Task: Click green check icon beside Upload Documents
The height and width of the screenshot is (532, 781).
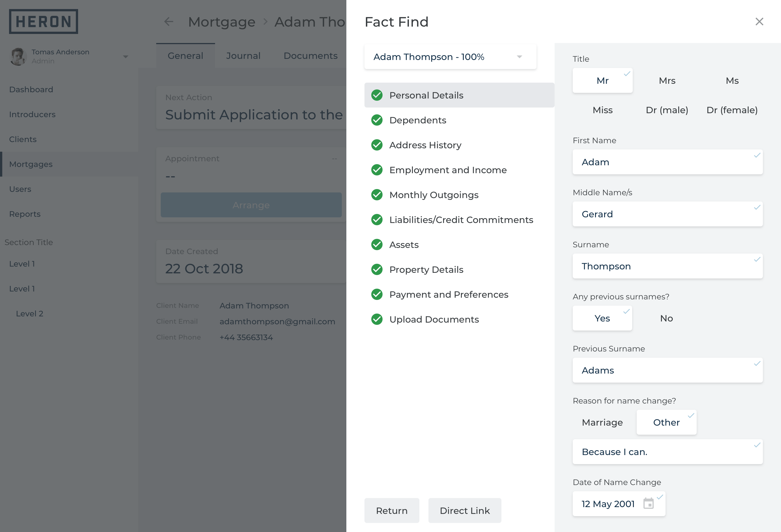Action: (377, 319)
